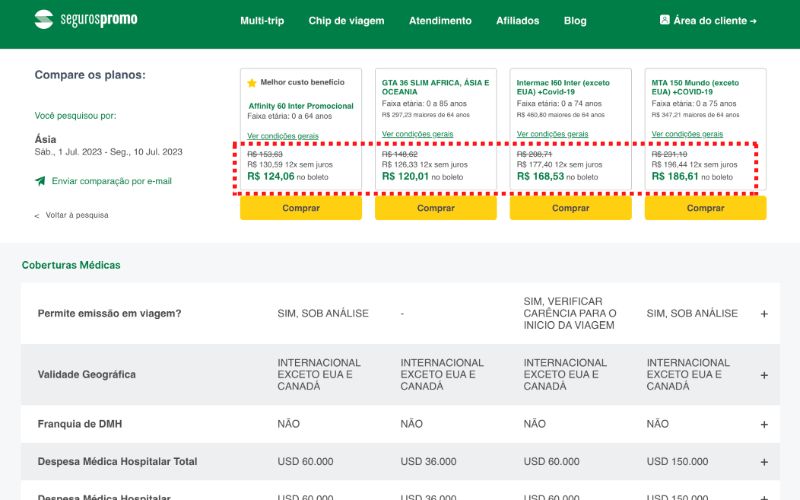
Task: Click the Seguros Promo logo
Action: tap(86, 19)
